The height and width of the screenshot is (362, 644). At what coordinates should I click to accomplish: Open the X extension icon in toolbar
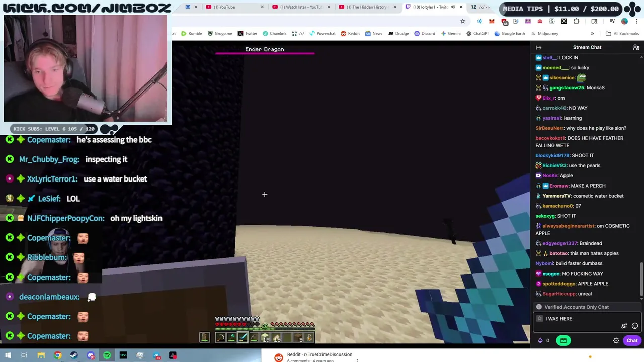point(564,21)
